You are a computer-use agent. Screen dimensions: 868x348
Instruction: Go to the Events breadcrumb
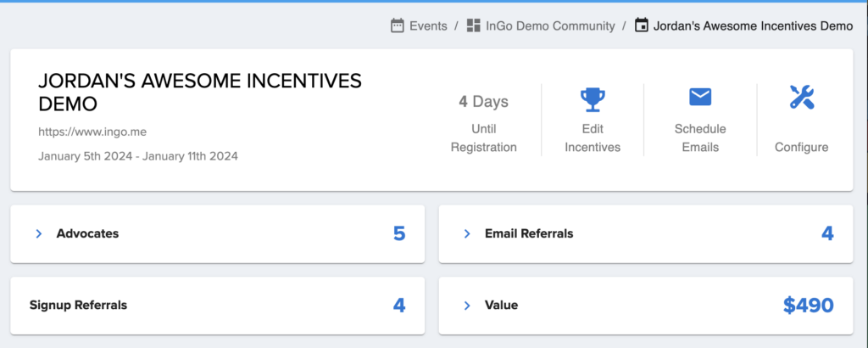coord(428,26)
